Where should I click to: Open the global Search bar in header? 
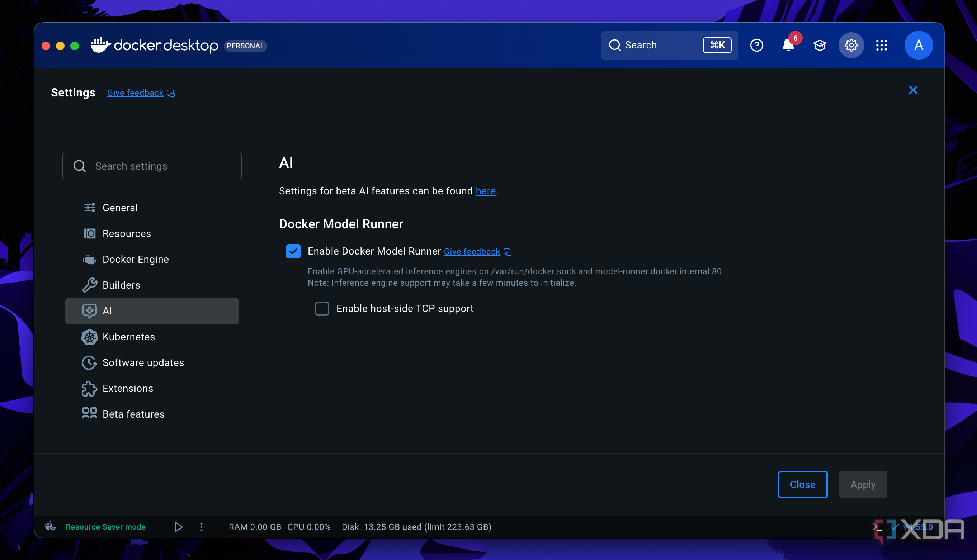coord(669,46)
